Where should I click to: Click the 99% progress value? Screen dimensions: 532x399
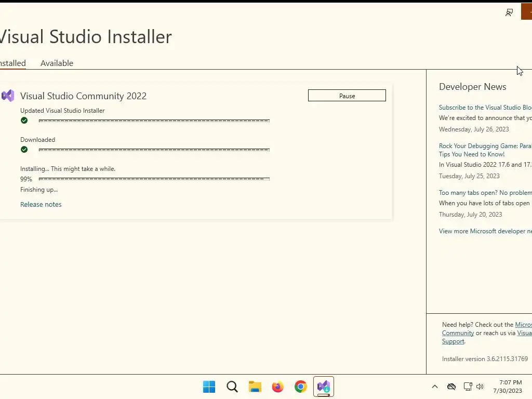(x=26, y=179)
